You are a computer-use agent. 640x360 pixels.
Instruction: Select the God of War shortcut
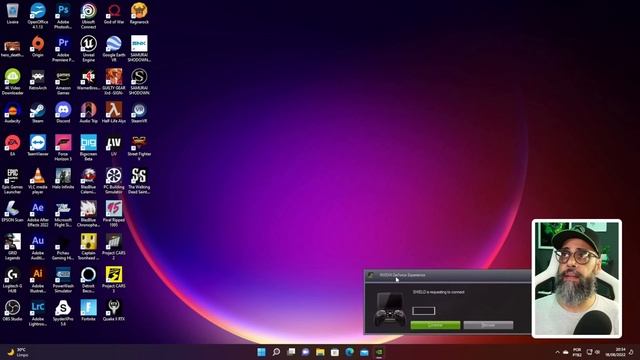(114, 13)
